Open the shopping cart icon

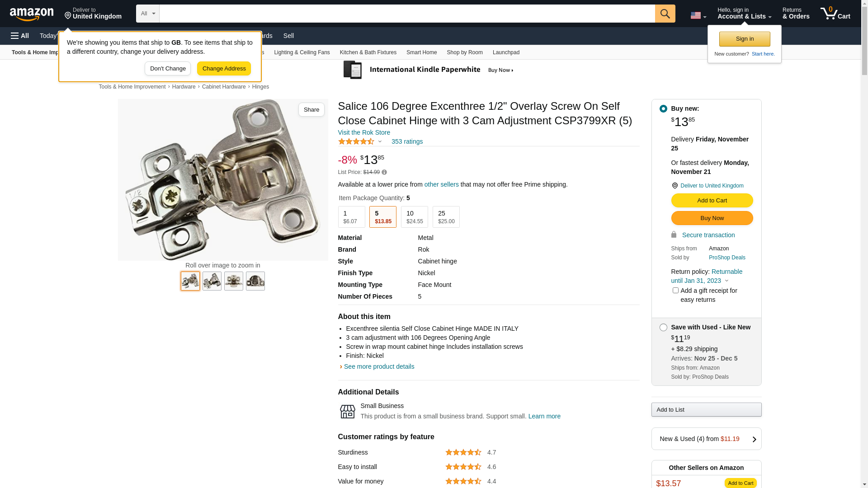pyautogui.click(x=835, y=14)
